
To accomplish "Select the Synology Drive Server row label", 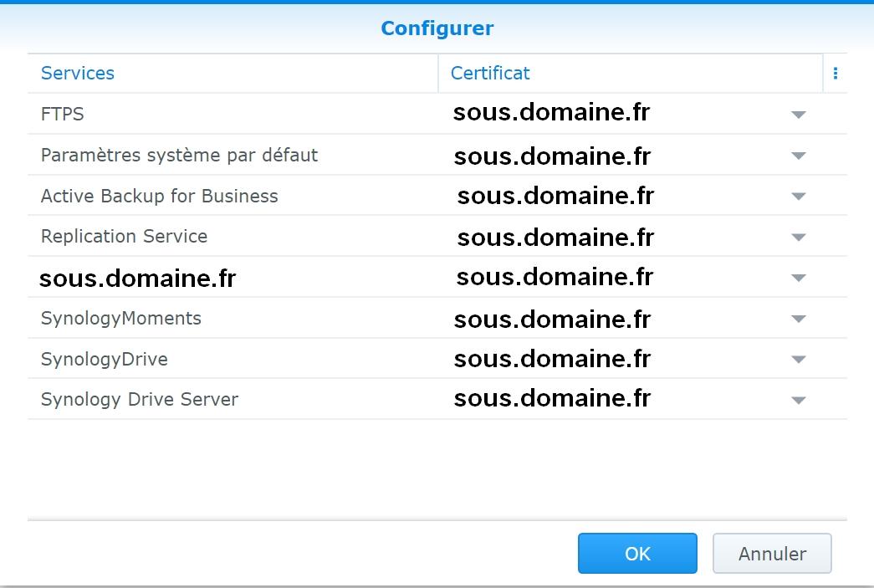I will [139, 400].
